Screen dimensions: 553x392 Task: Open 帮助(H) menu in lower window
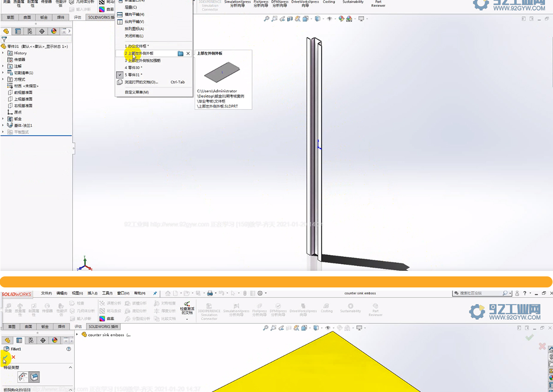click(x=139, y=293)
